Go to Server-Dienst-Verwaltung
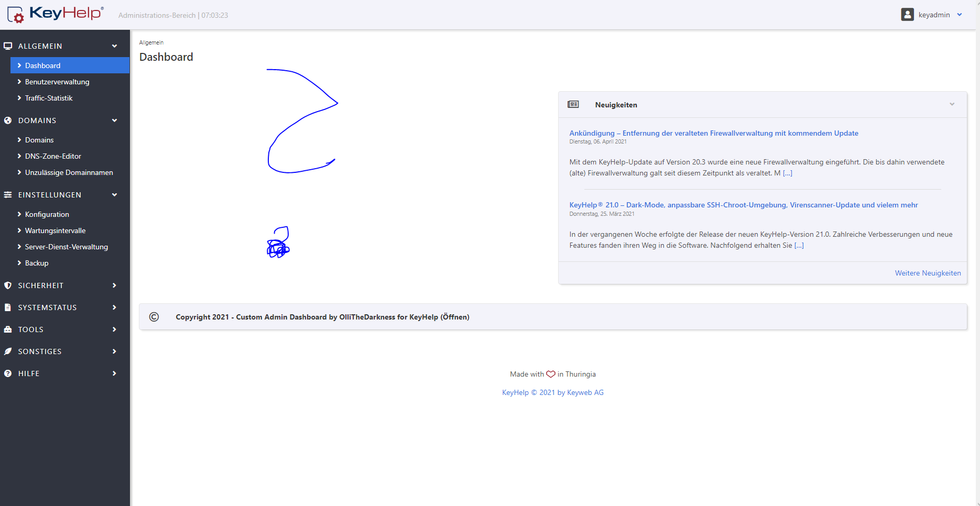 [x=67, y=247]
